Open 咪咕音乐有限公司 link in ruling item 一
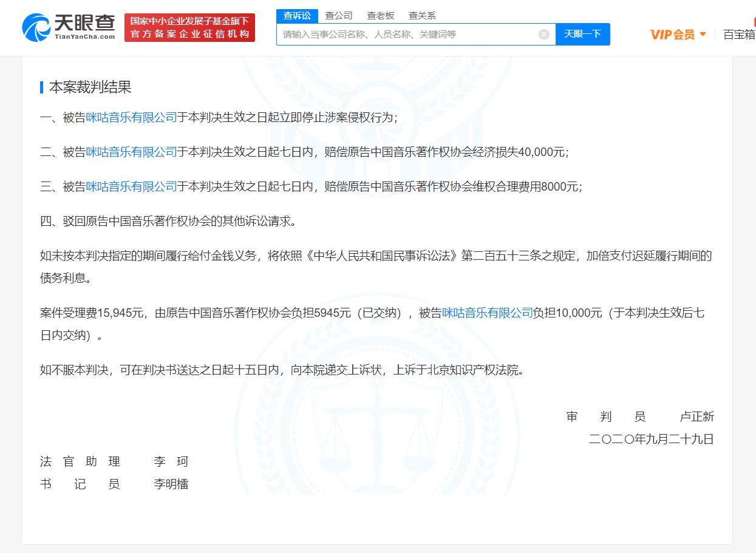Screen dimensions: 756x553 coord(131,118)
